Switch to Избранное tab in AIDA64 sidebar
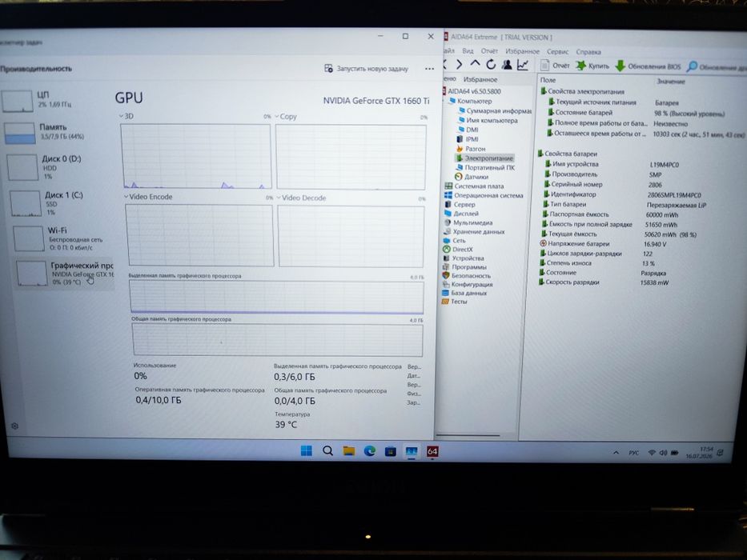Viewport: 747px width, 560px height. [x=480, y=79]
